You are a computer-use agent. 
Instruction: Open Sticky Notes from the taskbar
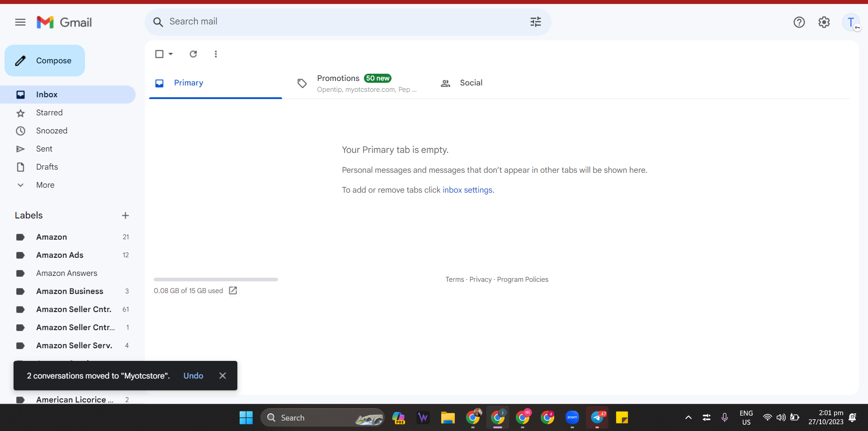pyautogui.click(x=622, y=417)
